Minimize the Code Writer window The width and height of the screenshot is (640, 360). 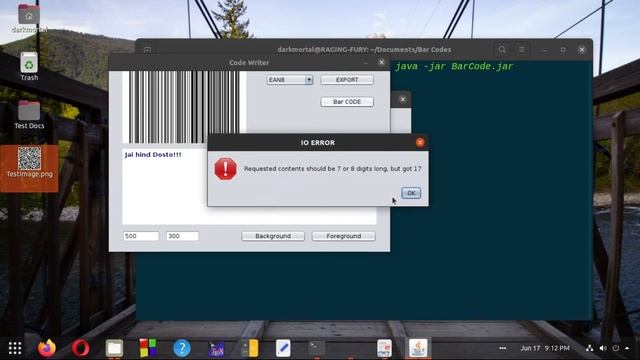coord(365,62)
